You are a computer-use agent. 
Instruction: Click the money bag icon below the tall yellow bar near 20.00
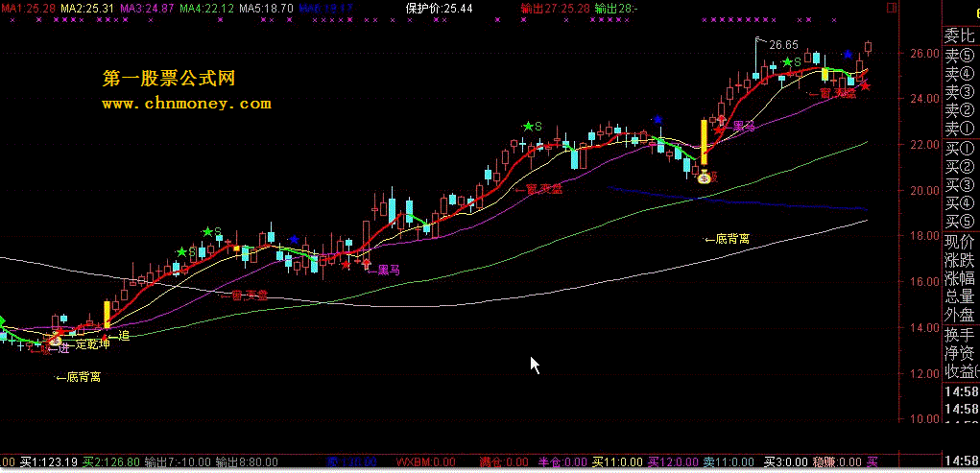pyautogui.click(x=705, y=177)
